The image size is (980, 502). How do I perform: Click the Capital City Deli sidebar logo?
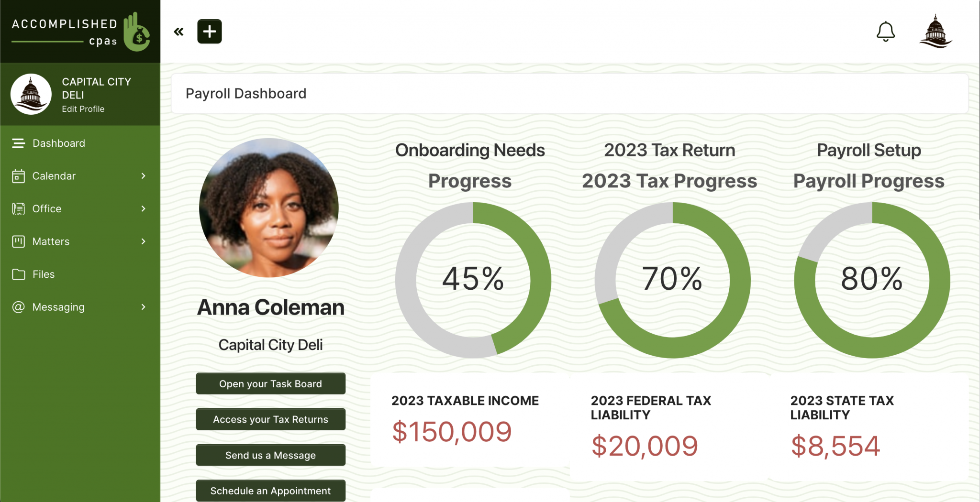(x=31, y=94)
